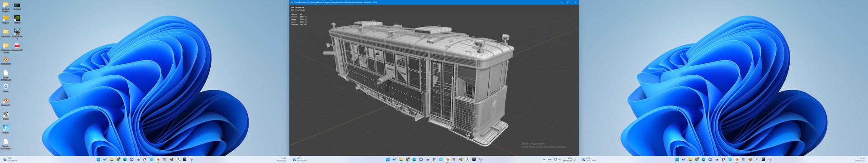This screenshot has width=868, height=163.
Task: Select the Notion desktop shortcut
Action: [x=5, y=116]
